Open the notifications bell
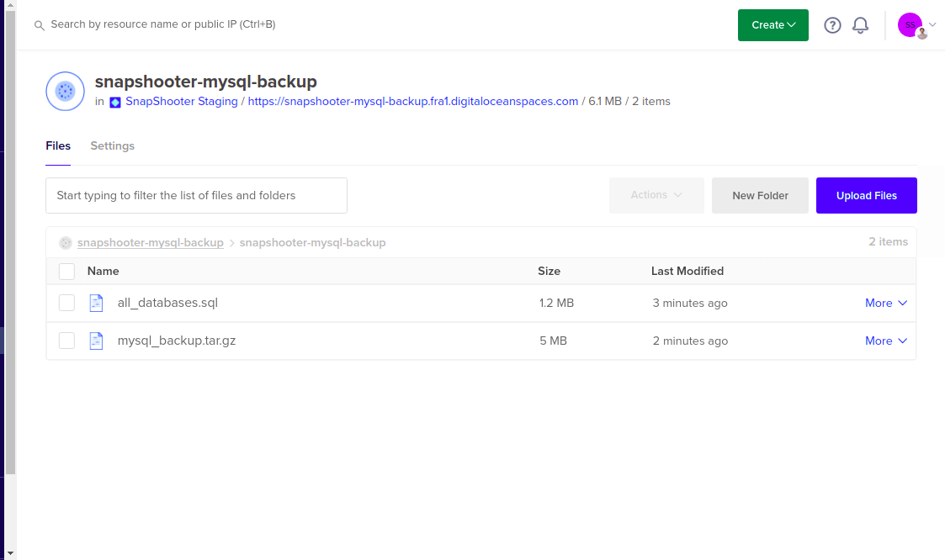The width and height of the screenshot is (945, 560). pyautogui.click(x=860, y=25)
